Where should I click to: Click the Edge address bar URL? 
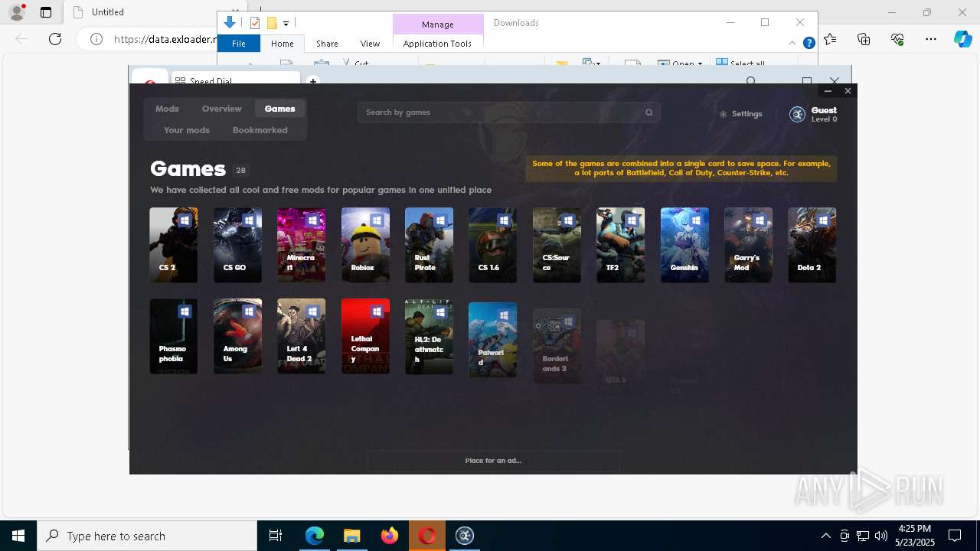(x=165, y=39)
